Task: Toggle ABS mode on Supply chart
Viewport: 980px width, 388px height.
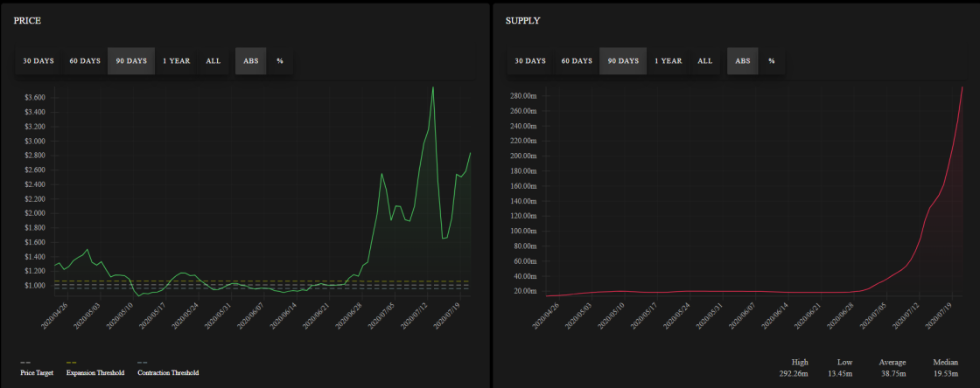Action: 743,61
